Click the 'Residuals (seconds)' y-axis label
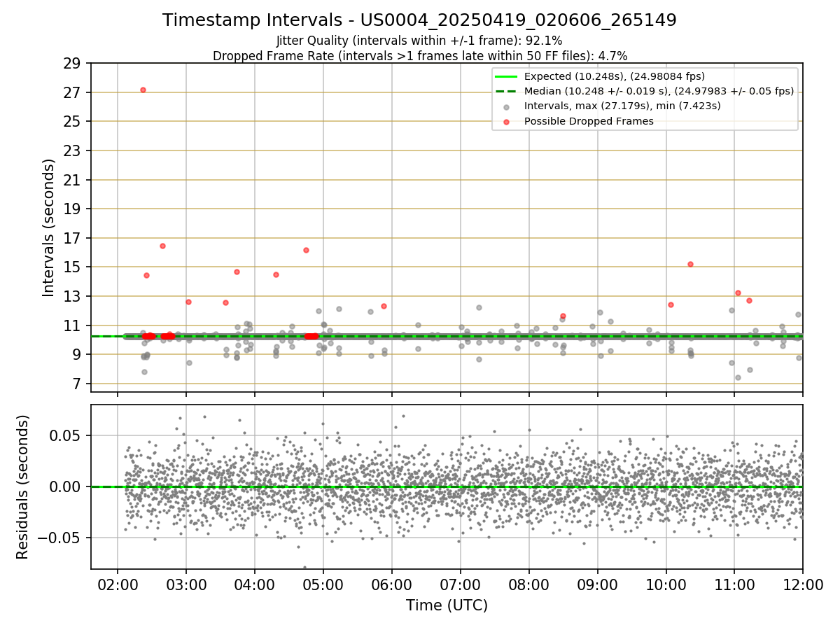Image resolution: width=840 pixels, height=630 pixels. 22,486
